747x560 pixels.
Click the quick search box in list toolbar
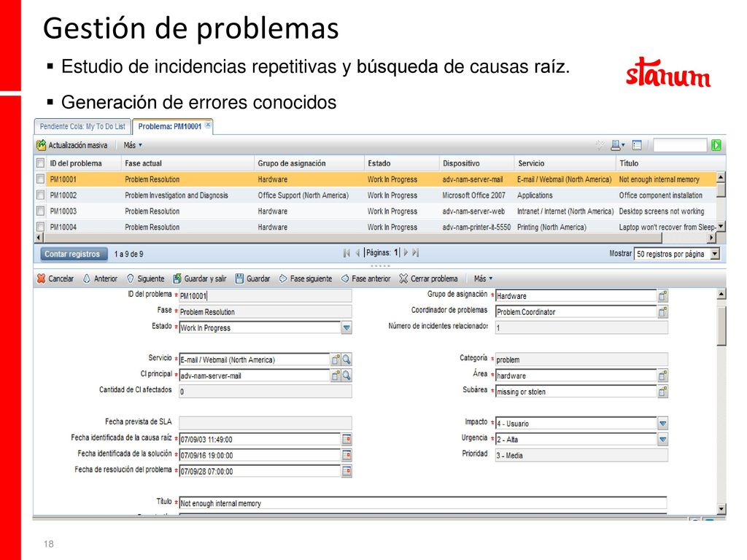[x=680, y=145]
